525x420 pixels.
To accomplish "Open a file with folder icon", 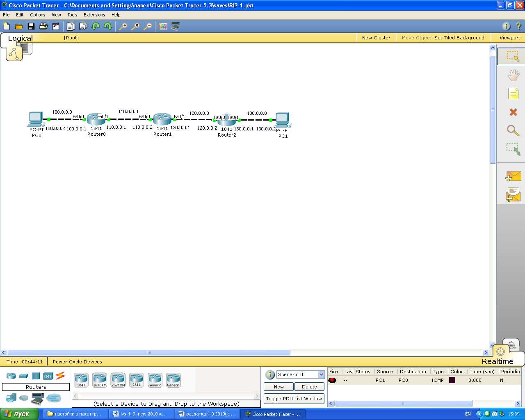I will pyautogui.click(x=19, y=26).
